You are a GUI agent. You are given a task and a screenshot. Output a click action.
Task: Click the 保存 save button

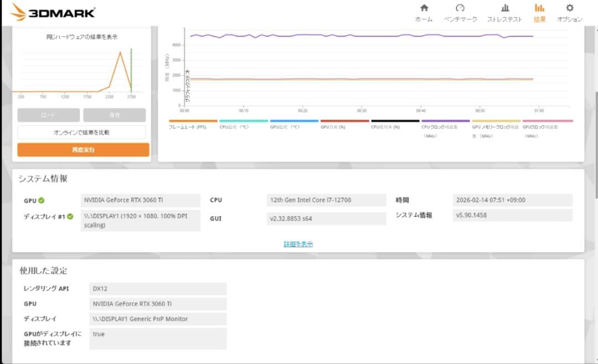coord(114,115)
